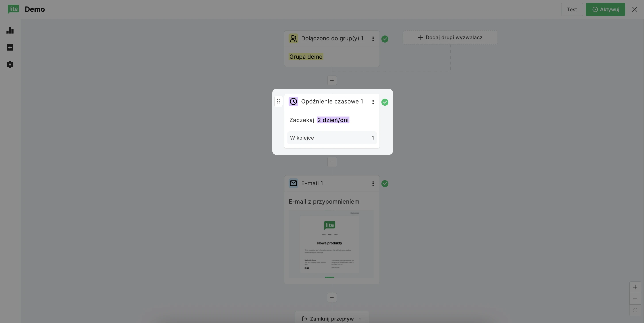Image resolution: width=644 pixels, height=323 pixels.
Task: Open three-dot menu of Opóźnienie czasowe 1
Action: [373, 102]
